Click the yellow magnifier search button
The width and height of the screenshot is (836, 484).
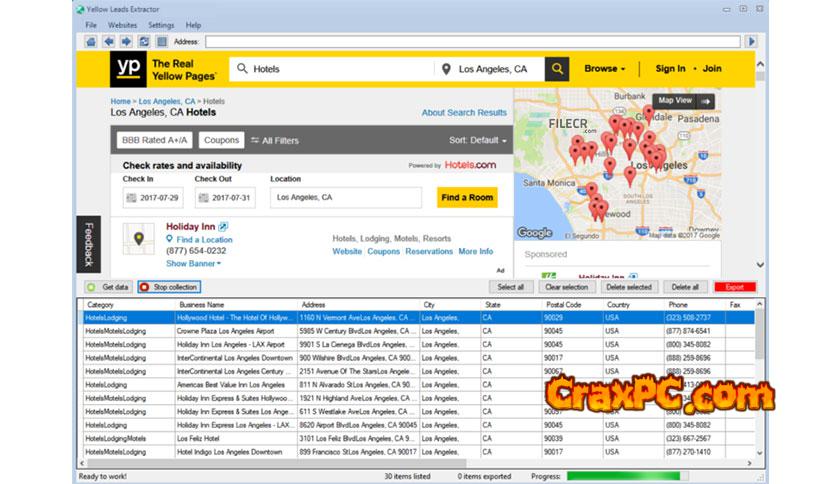tap(557, 69)
